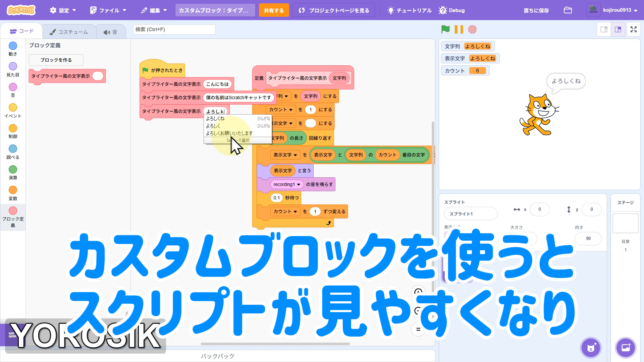Click the Scratch logo
This screenshot has width=644, height=362.
pos(21,10)
